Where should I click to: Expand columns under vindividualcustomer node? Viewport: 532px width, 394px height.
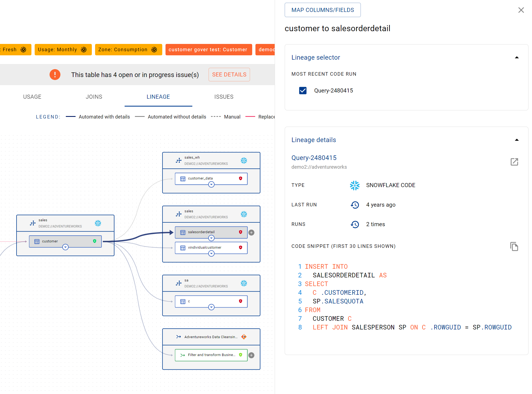[211, 254]
